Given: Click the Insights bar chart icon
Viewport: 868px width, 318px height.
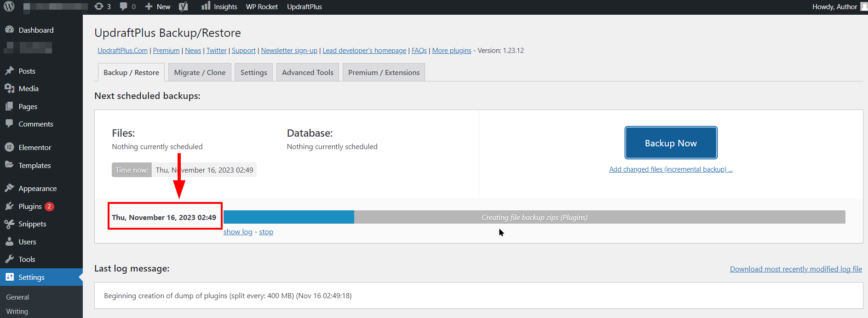Looking at the screenshot, I should pos(206,6).
